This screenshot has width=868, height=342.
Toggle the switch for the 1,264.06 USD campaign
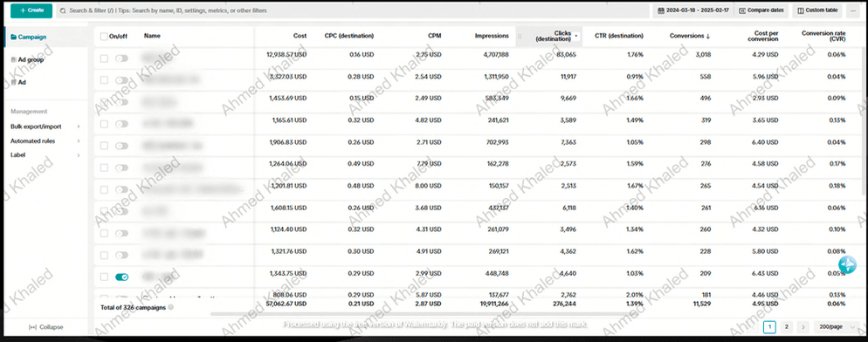pyautogui.click(x=121, y=168)
